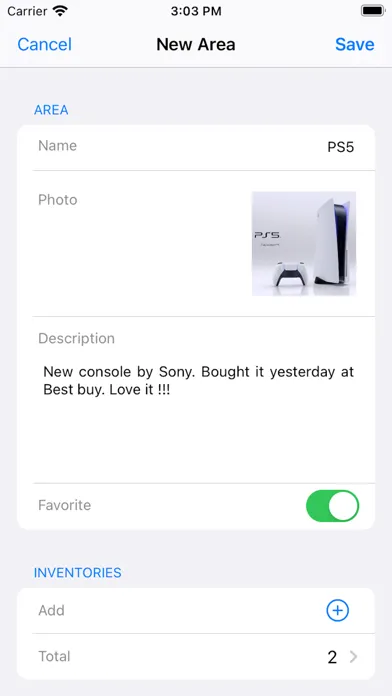Tap the AREA section header
The height and width of the screenshot is (696, 392).
pos(51,110)
